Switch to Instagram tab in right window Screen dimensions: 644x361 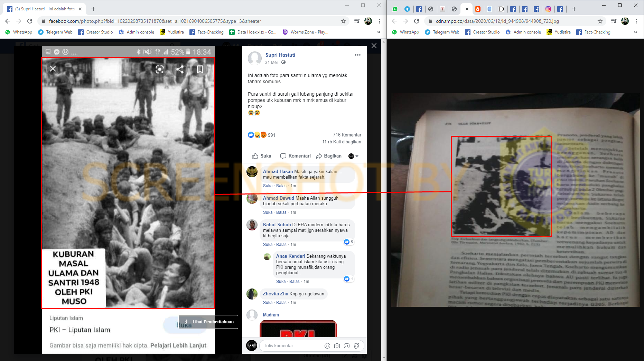click(548, 9)
